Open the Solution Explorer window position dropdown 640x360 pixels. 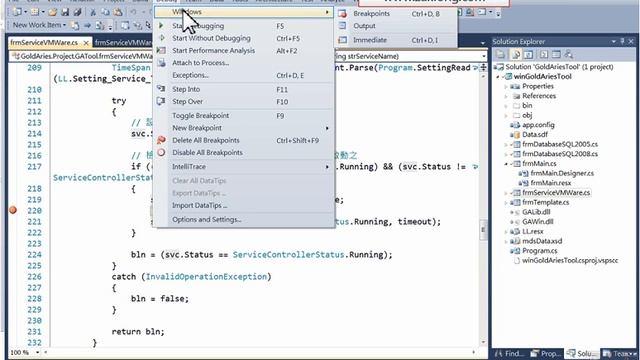point(614,42)
